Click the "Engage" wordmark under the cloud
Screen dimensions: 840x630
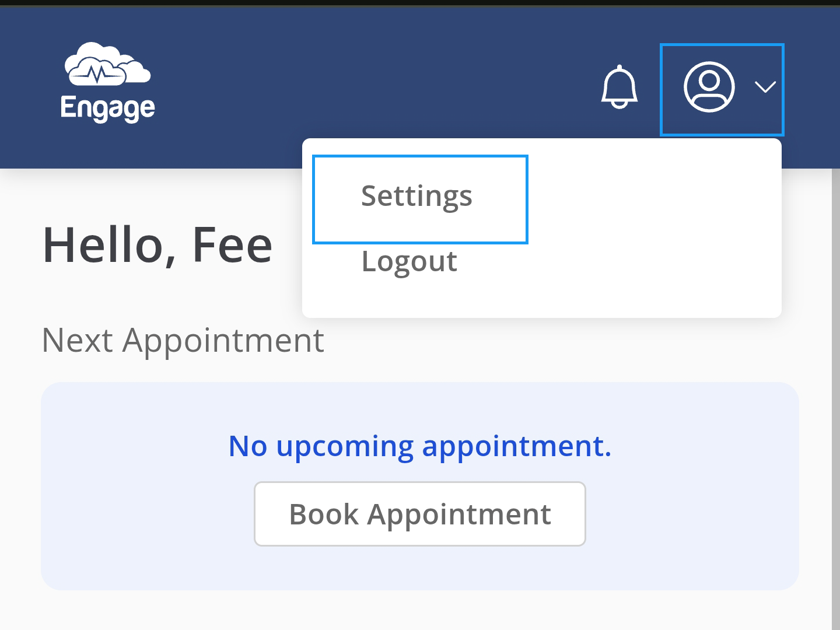point(108,108)
